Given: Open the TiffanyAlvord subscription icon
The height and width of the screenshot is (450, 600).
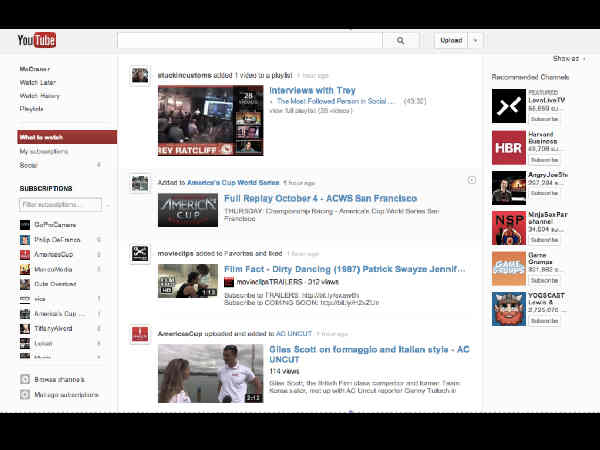Looking at the screenshot, I should coord(25,328).
